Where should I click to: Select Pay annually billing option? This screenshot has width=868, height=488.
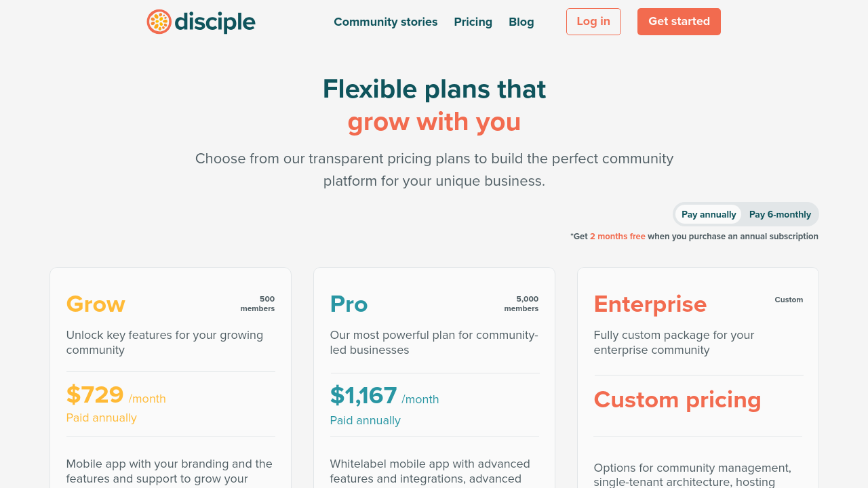coord(709,214)
